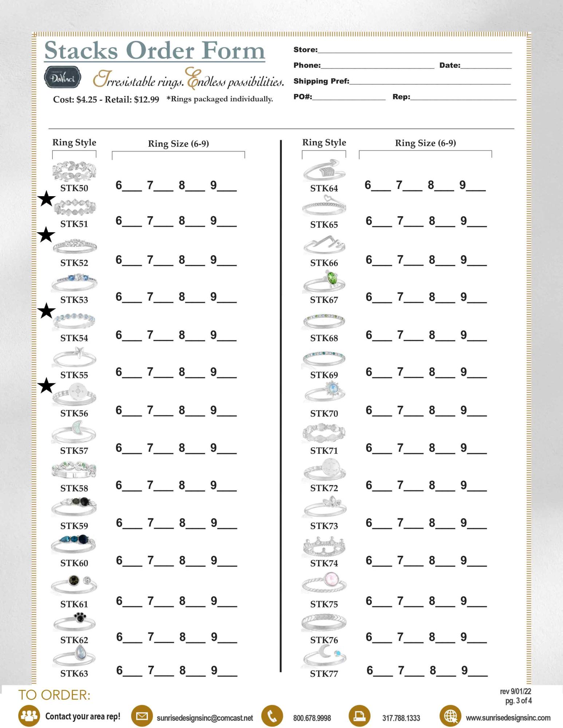The height and width of the screenshot is (728, 563).
Task: Click size 6 blank for STK71
Action: [382, 449]
